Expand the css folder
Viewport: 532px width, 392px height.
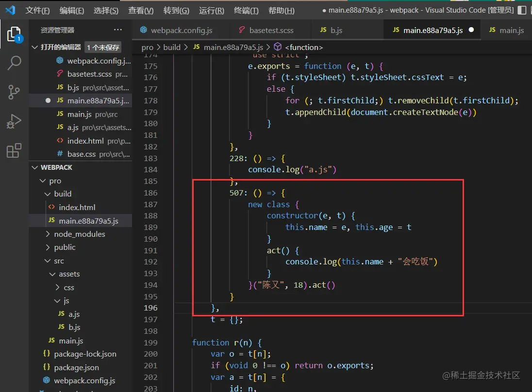point(57,288)
